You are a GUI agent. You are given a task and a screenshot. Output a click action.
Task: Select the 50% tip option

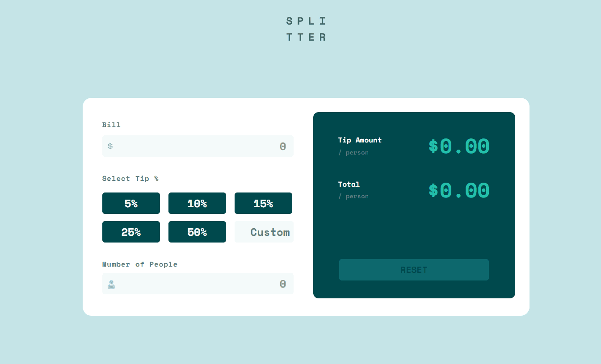tap(197, 232)
